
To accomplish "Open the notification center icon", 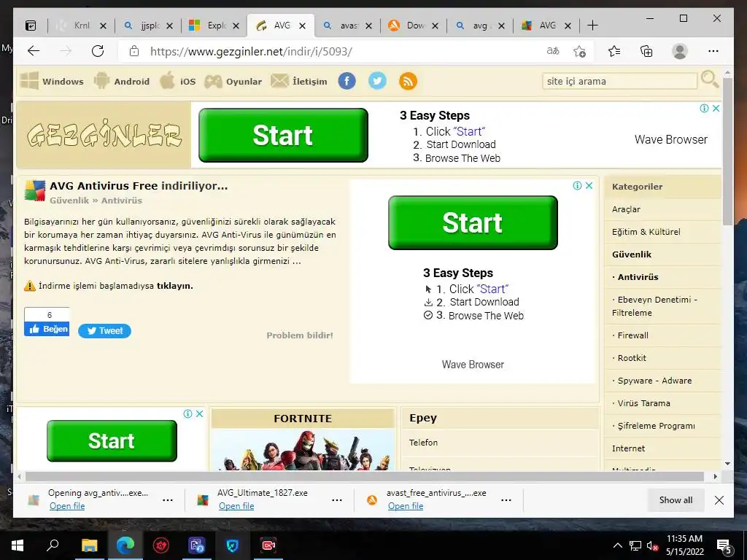I will (x=724, y=547).
